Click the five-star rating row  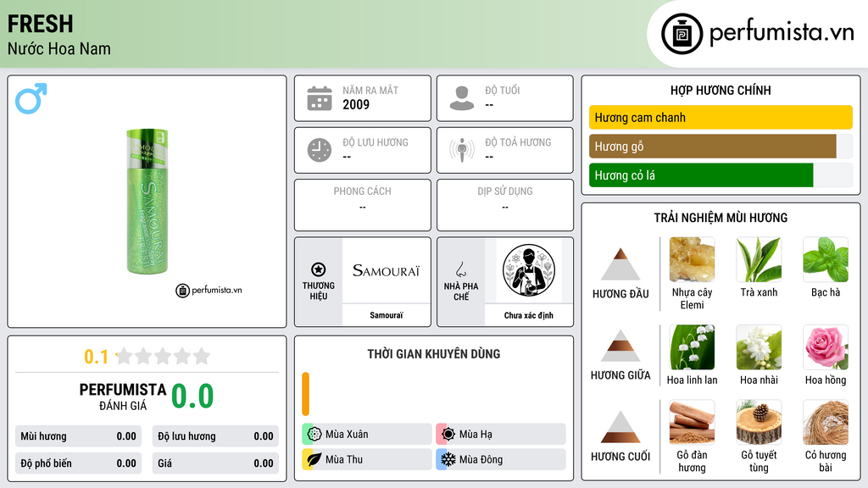(163, 357)
